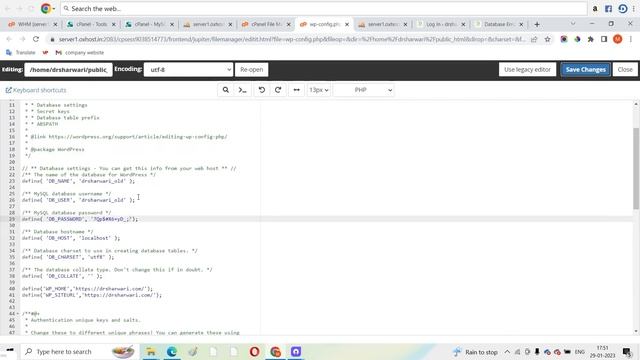Screen dimensions: 640x360
Task: Collapse the code fold at line 44
Action: 18,313
